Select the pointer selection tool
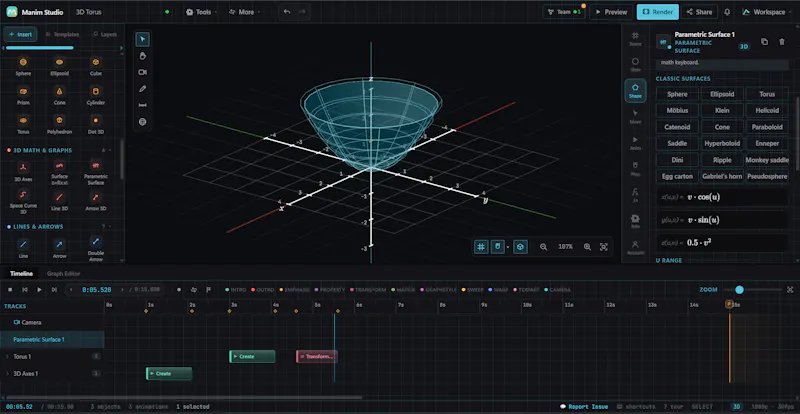This screenshot has height=414, width=800. point(142,39)
